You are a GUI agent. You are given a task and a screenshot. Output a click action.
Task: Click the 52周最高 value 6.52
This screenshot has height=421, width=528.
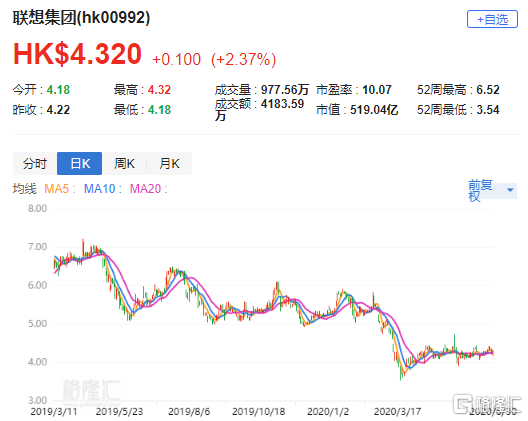488,90
